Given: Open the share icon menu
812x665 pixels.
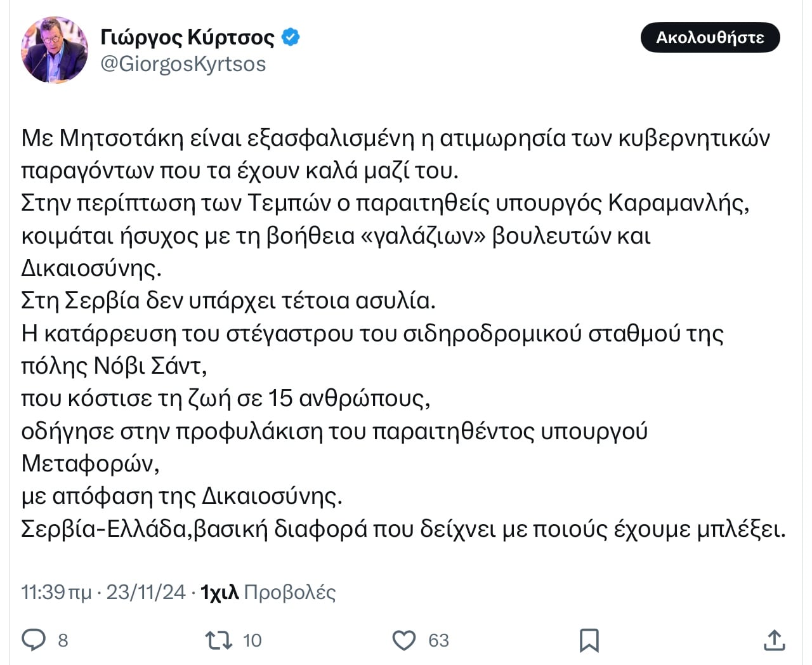Looking at the screenshot, I should tap(774, 640).
